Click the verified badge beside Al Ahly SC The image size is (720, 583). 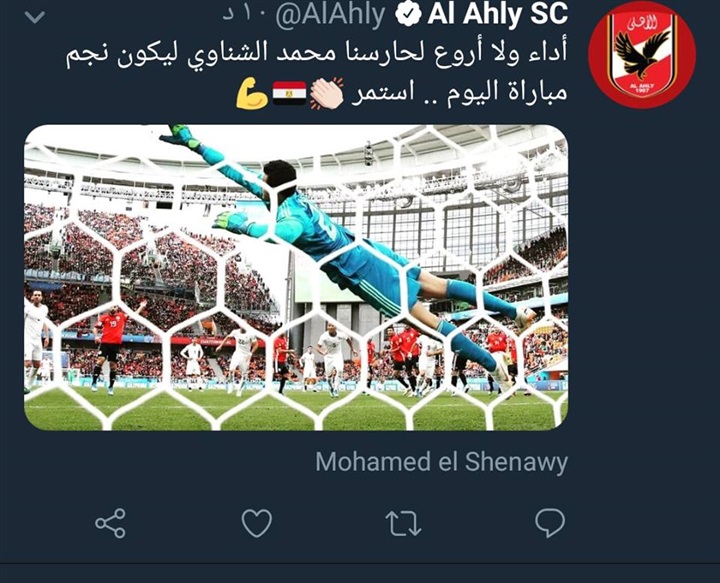pyautogui.click(x=408, y=14)
